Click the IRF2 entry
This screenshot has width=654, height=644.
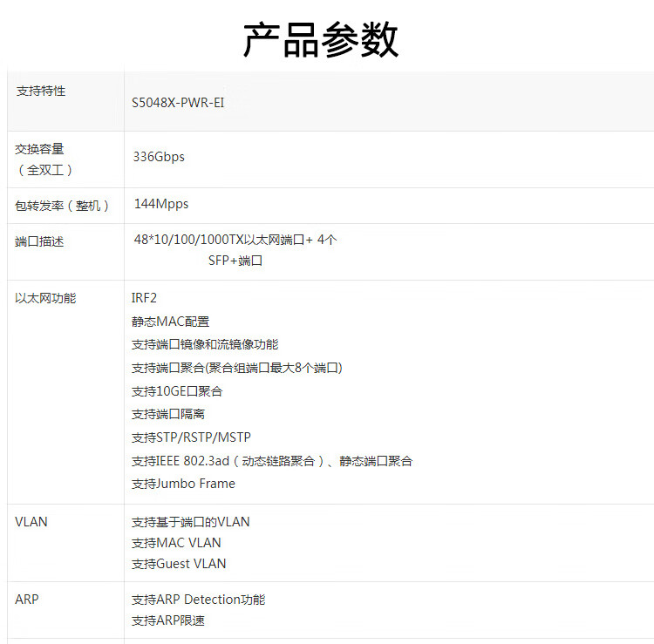pyautogui.click(x=144, y=298)
